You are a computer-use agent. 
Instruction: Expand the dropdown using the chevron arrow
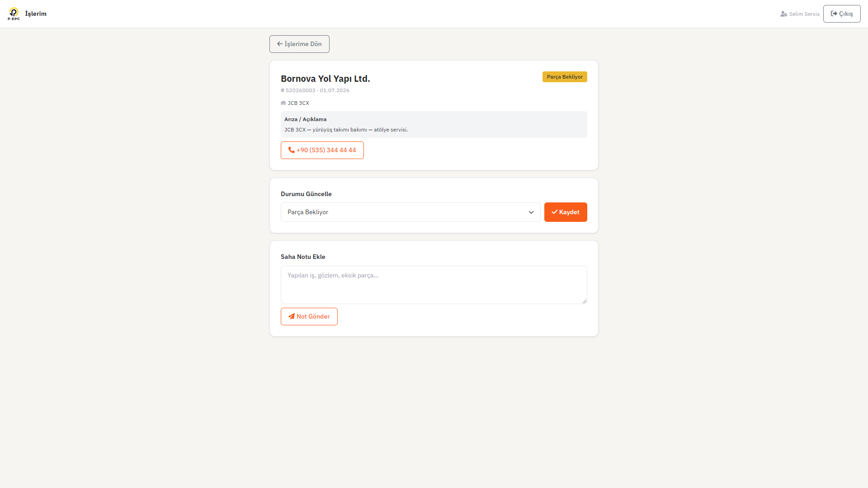coord(531,212)
